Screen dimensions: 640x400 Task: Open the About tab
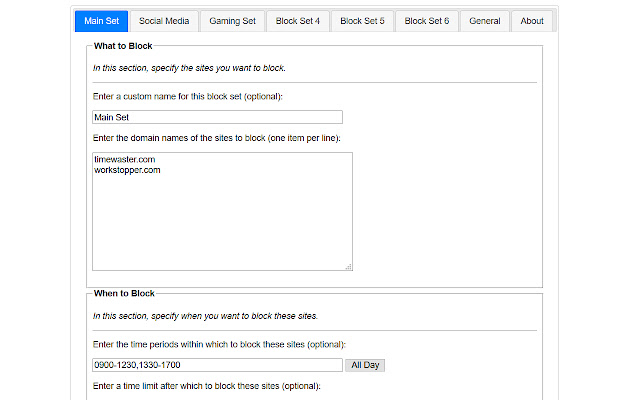[x=532, y=21]
